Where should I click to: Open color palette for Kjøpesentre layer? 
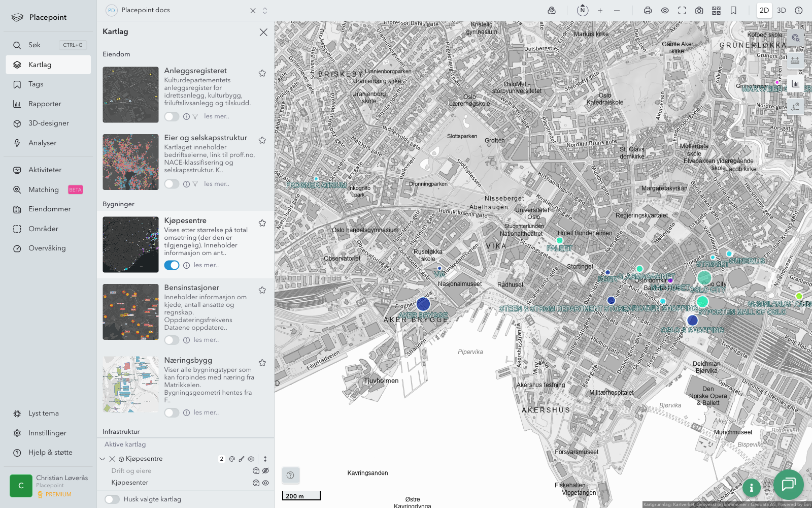click(x=232, y=459)
